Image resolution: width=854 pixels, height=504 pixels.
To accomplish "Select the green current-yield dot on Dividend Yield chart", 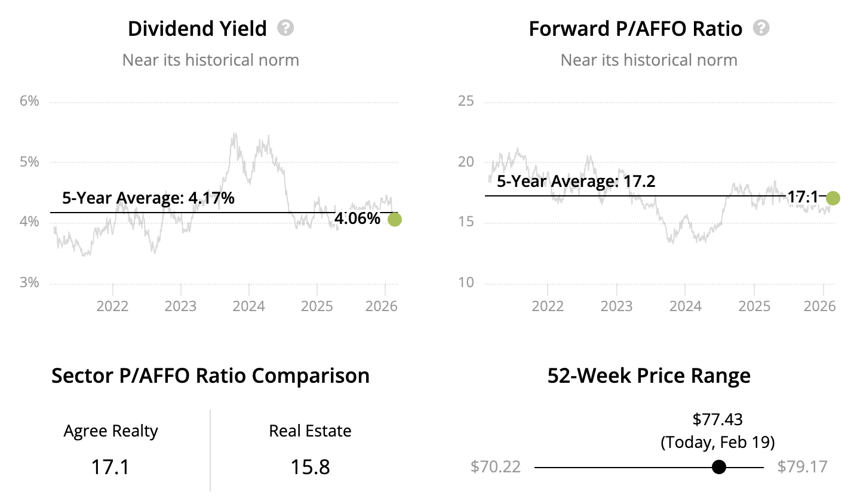I will click(395, 220).
